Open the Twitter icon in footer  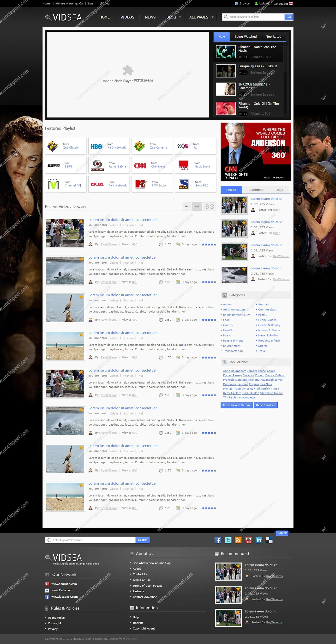[228, 540]
